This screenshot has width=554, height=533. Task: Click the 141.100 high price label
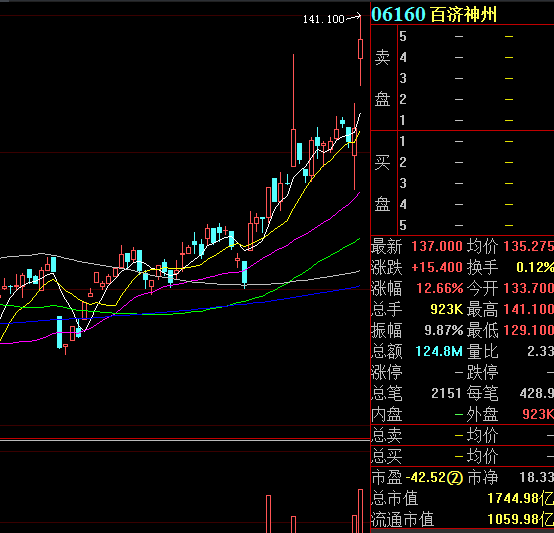pyautogui.click(x=323, y=19)
